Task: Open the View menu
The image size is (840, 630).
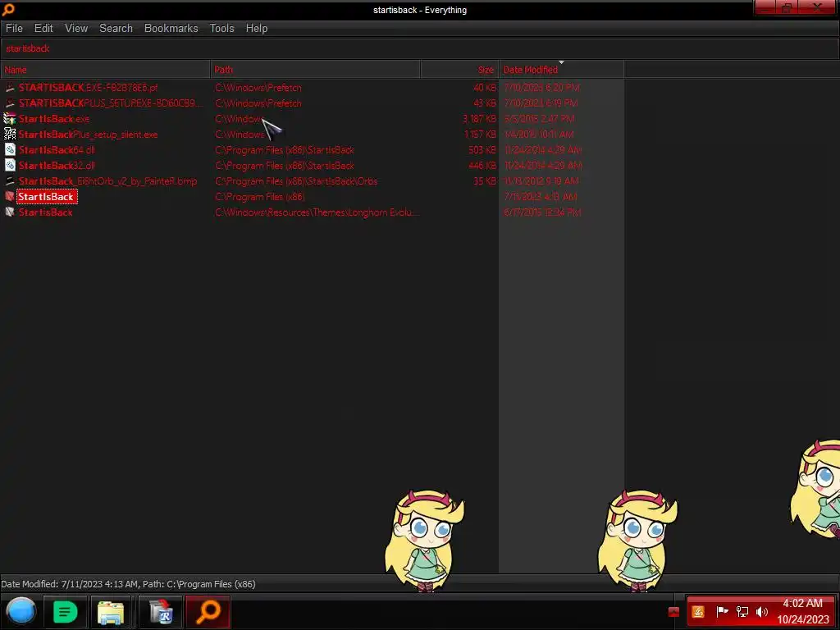Action: click(x=76, y=29)
